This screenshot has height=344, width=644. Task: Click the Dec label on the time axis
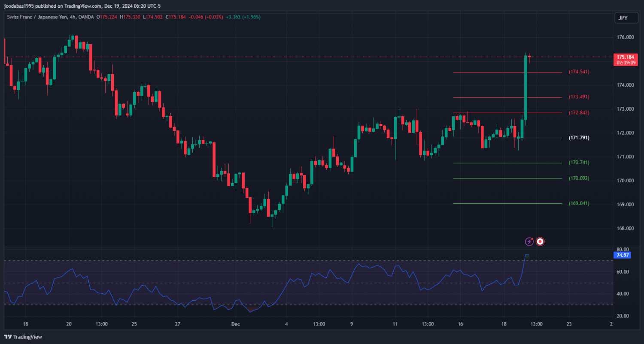click(236, 324)
